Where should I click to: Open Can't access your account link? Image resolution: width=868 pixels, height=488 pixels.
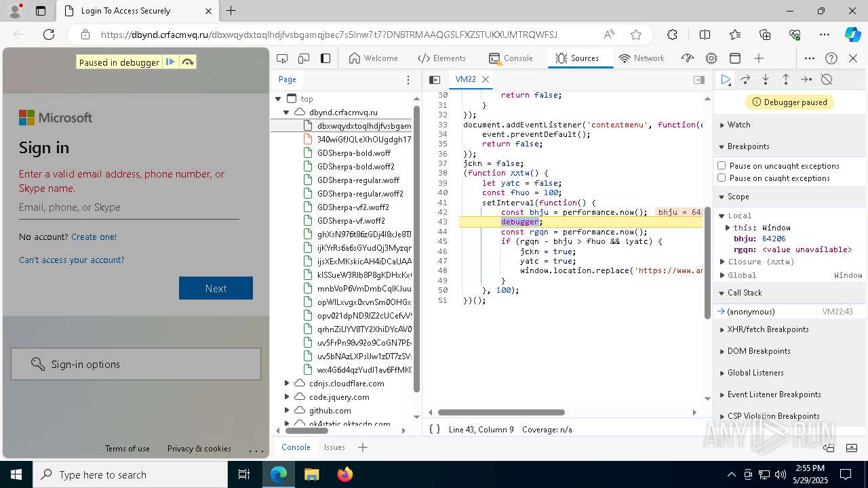(72, 260)
